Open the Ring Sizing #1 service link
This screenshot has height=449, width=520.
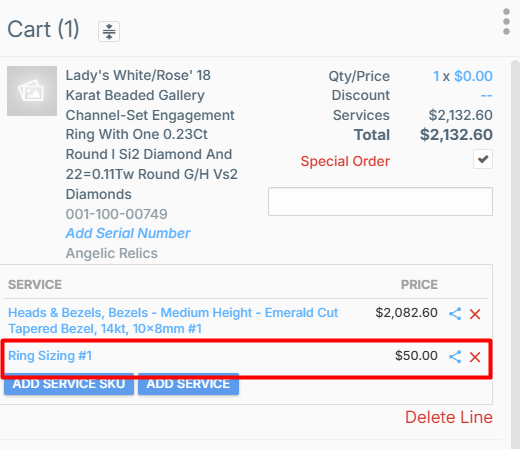click(50, 356)
